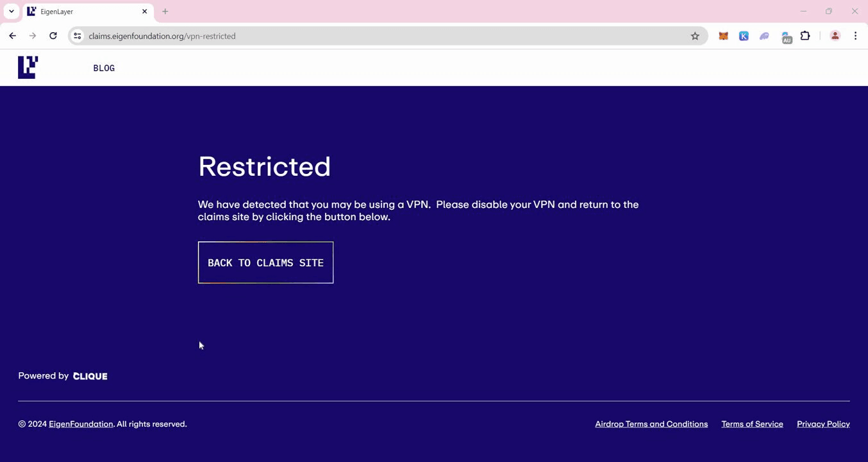The height and width of the screenshot is (462, 868).
Task: Open the Privacy Policy link
Action: tap(823, 424)
